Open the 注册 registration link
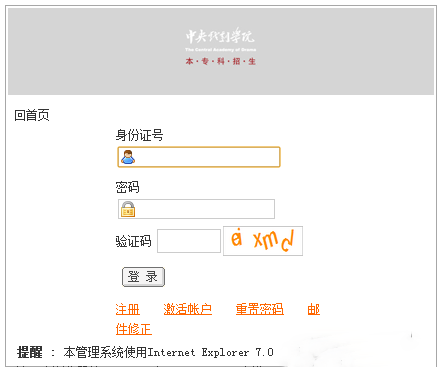Image resolution: width=443 pixels, height=367 pixels. point(127,309)
